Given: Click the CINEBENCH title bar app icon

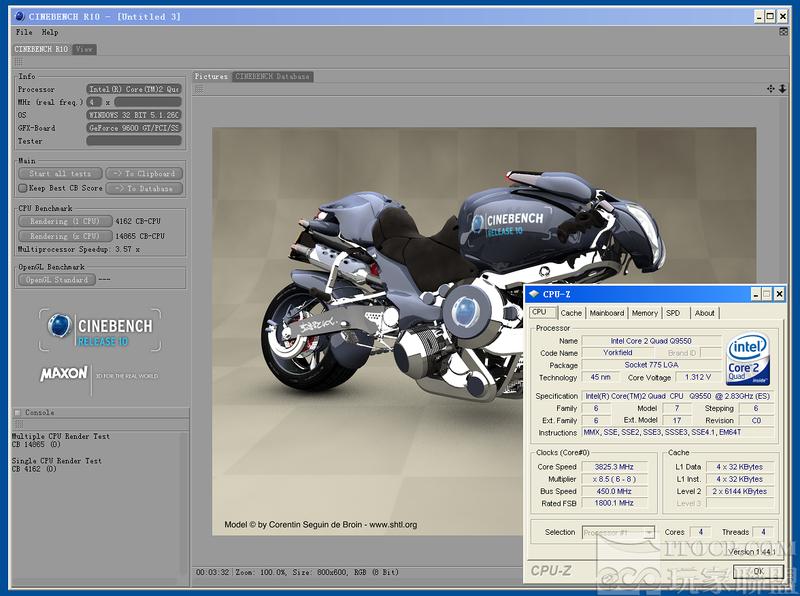Looking at the screenshot, I should pos(20,16).
